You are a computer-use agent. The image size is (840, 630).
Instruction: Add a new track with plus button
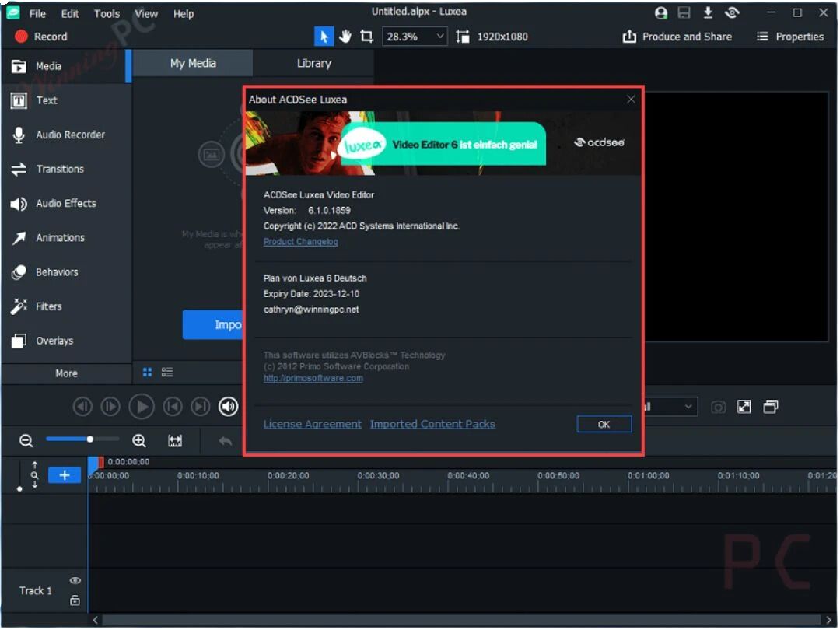pyautogui.click(x=65, y=476)
